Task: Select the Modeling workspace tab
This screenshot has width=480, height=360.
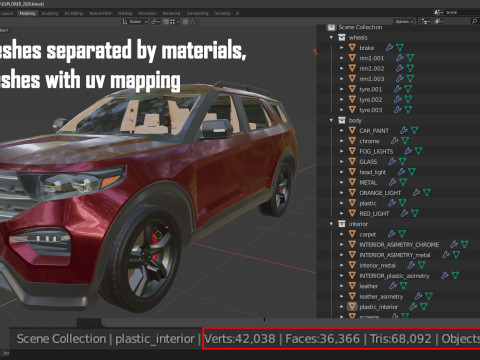Action: click(x=27, y=13)
